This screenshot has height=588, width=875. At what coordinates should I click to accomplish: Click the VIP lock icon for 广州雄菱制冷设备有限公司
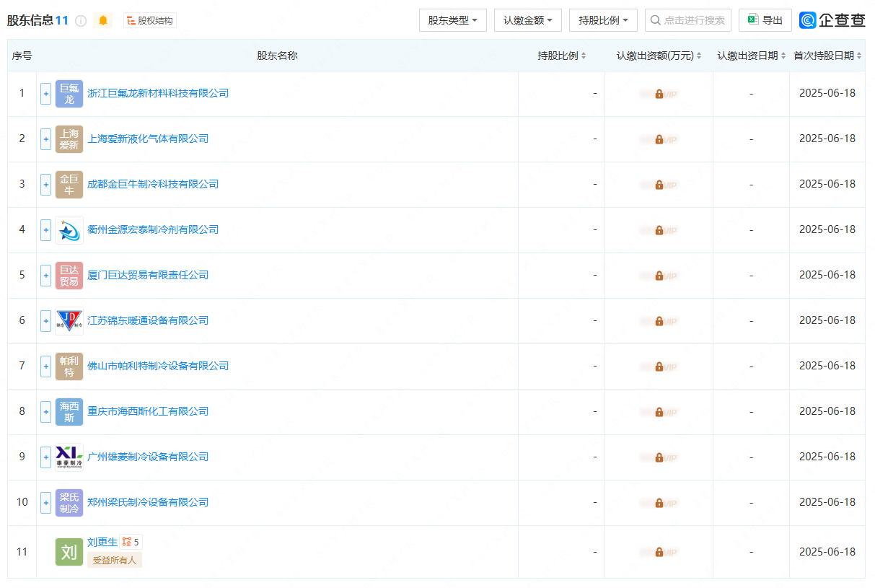(x=659, y=457)
